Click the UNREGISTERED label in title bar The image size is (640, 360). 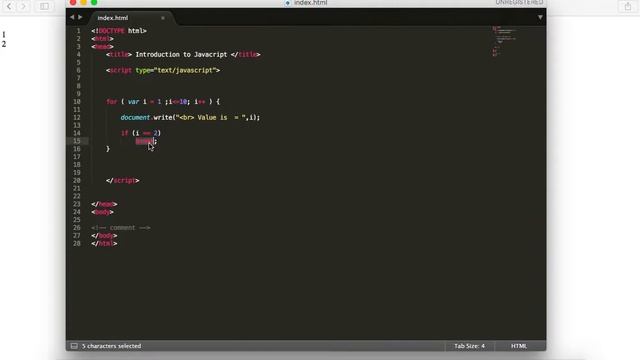(519, 2)
